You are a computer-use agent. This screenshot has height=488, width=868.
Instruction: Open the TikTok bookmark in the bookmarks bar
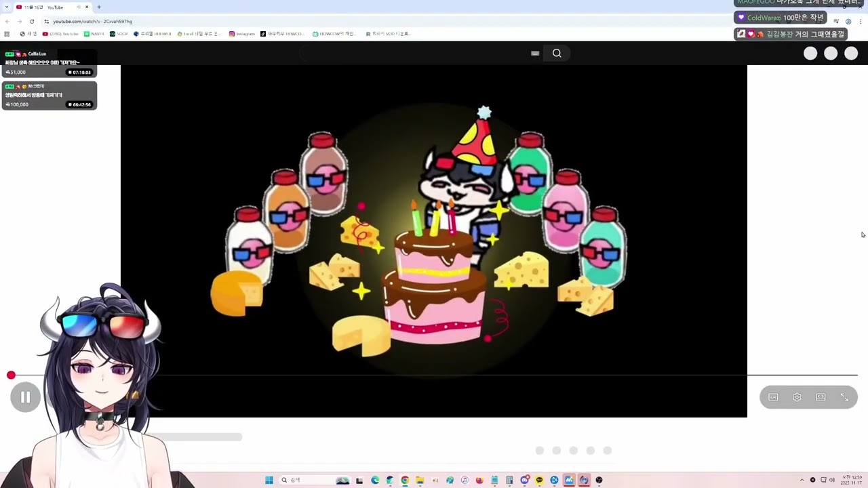click(x=283, y=33)
